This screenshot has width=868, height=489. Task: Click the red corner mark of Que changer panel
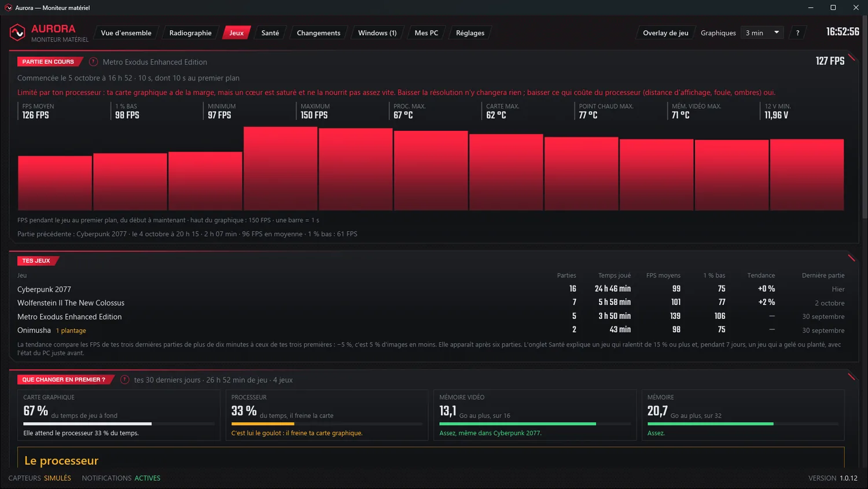pos(851,377)
